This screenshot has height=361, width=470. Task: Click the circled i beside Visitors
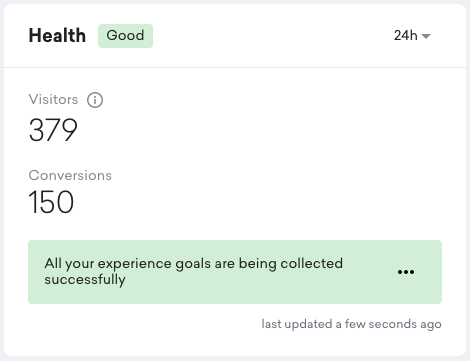[95, 100]
